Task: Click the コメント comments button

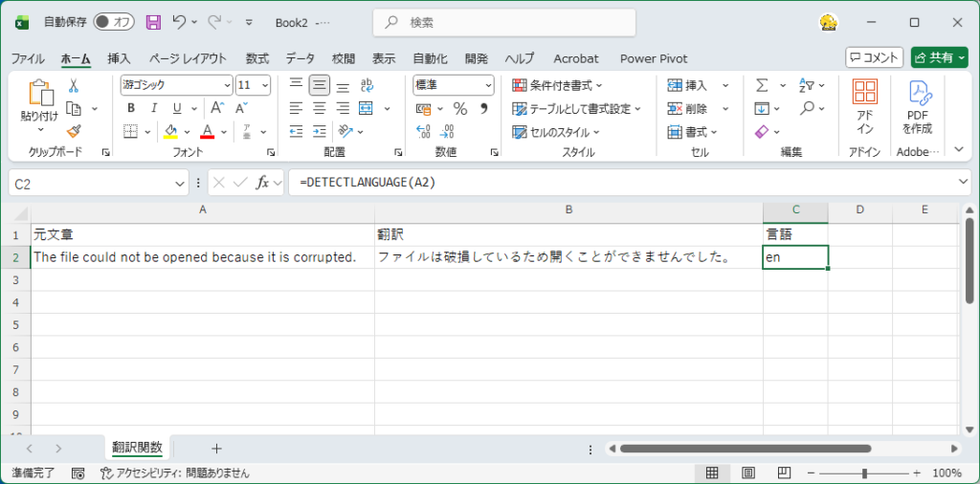Action: [x=874, y=57]
